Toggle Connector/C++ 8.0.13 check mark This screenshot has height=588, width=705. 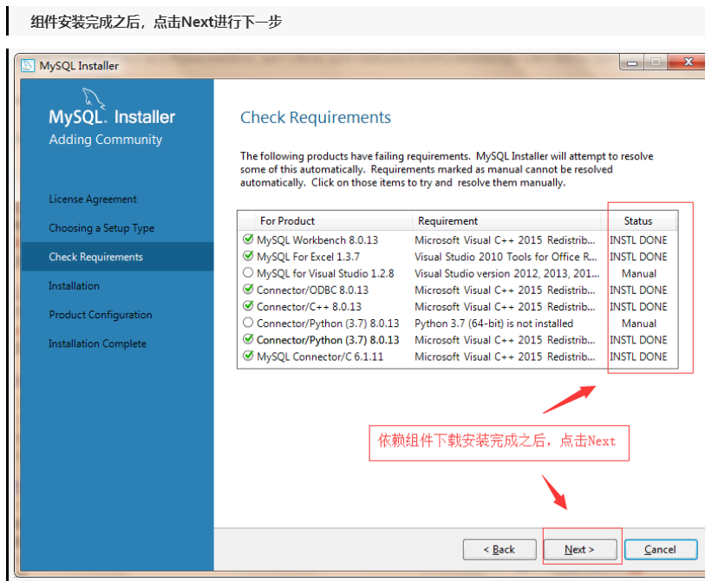248,305
